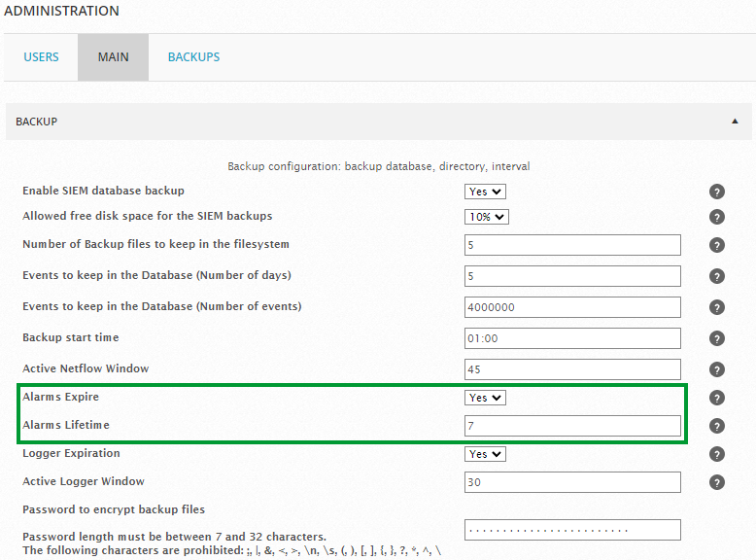Switch to the BACKUPS tab
Image resolution: width=756 pixels, height=560 pixels.
coord(193,57)
